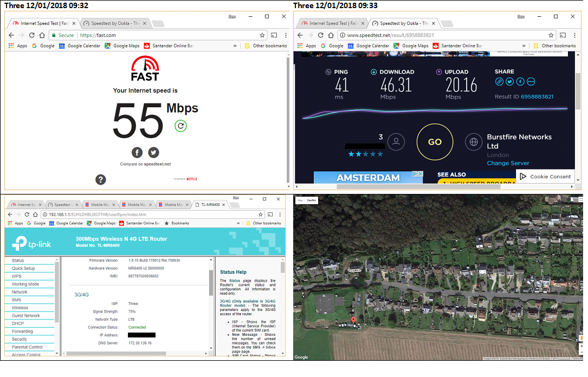
Task: Expand hidden bookmarks chevron in the fast.com window
Action: tap(235, 46)
